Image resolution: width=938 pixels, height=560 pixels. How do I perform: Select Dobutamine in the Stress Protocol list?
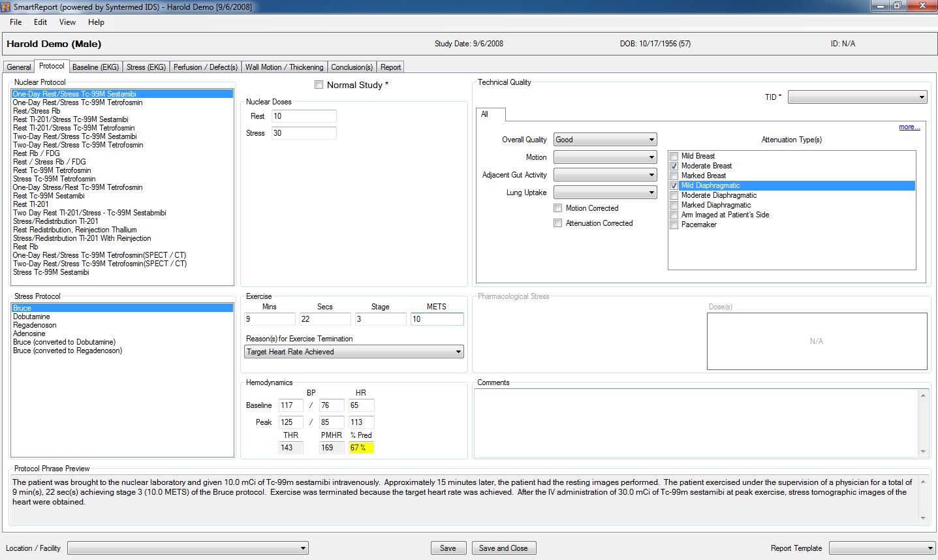(31, 317)
